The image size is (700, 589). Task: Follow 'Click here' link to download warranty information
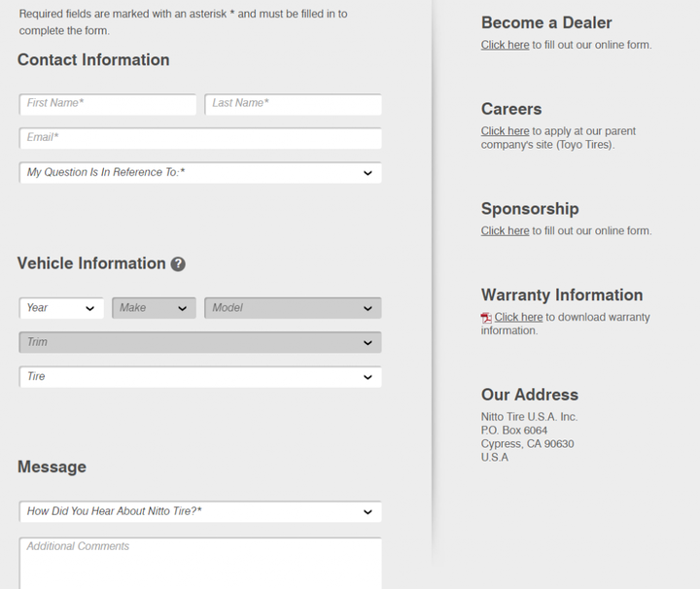[x=518, y=317]
